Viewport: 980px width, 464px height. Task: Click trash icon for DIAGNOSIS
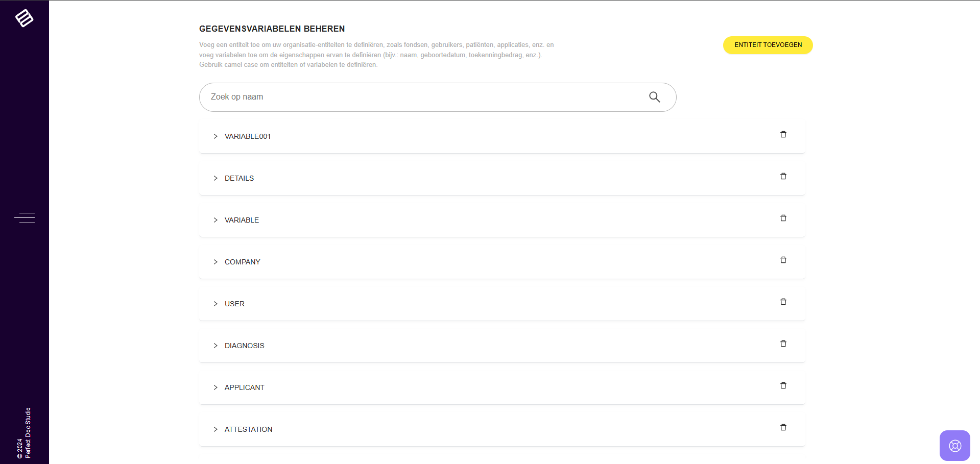(783, 344)
